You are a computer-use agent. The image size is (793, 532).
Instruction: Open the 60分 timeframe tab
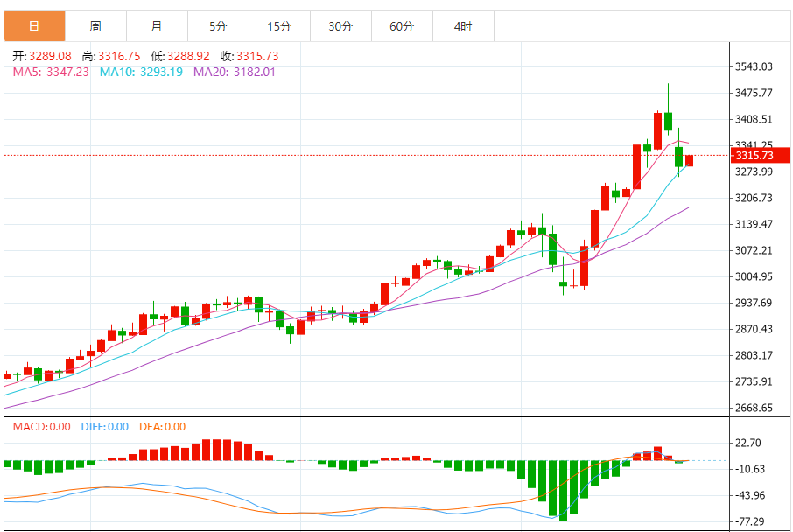(x=402, y=25)
